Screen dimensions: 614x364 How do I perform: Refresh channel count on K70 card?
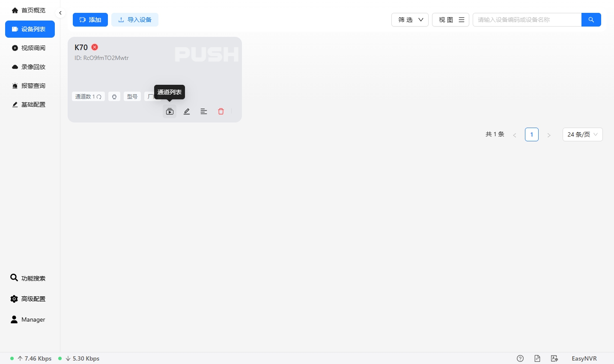tap(99, 97)
